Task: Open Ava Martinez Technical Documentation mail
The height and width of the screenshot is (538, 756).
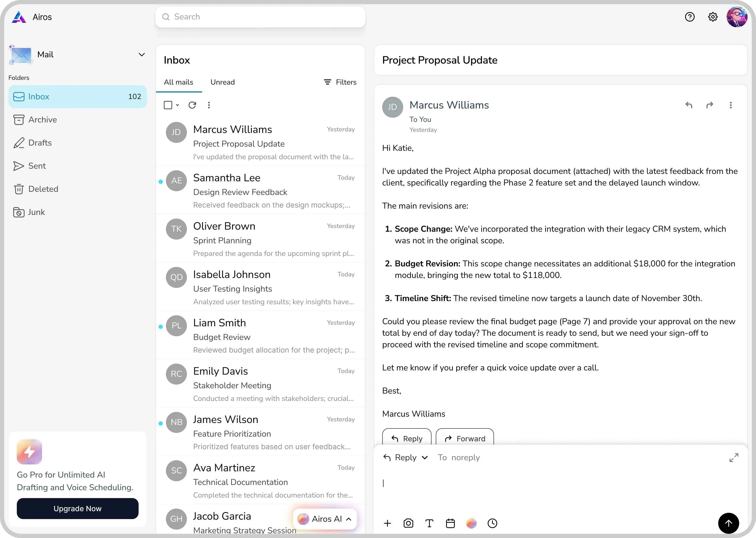Action: click(260, 480)
